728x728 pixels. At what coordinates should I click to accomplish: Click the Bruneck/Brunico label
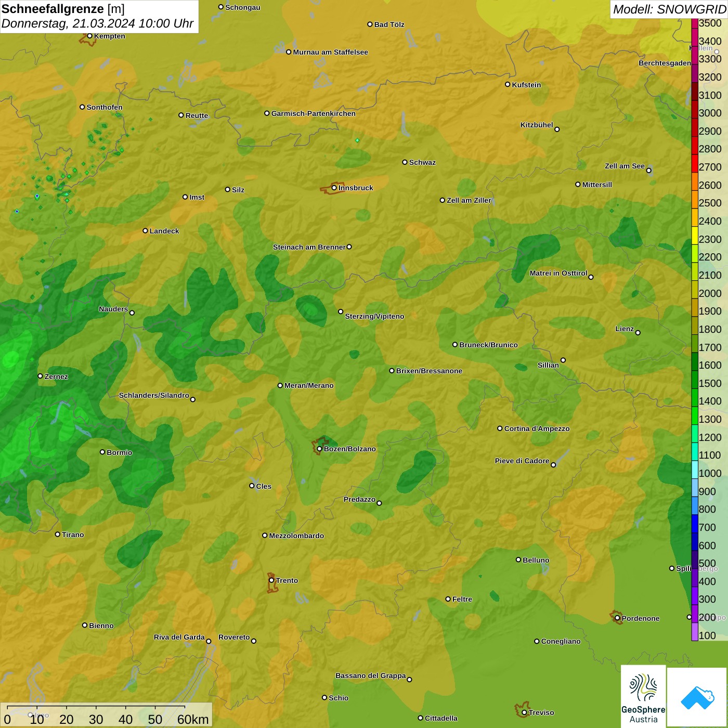(x=488, y=345)
